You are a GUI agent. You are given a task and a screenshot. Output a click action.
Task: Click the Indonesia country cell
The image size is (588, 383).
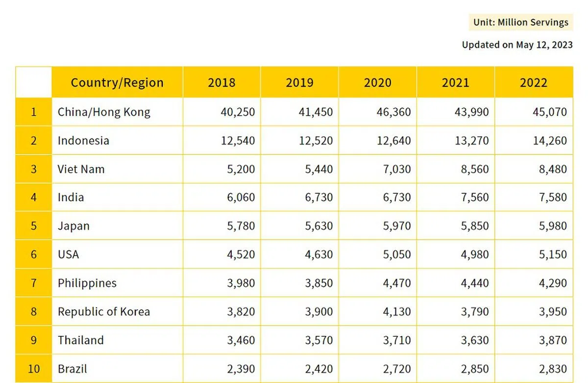(83, 141)
